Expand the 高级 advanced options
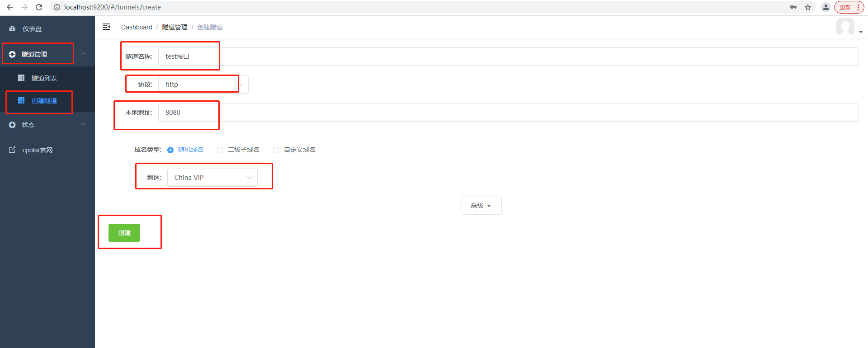Screen dimensions: 868x348 coord(481,206)
